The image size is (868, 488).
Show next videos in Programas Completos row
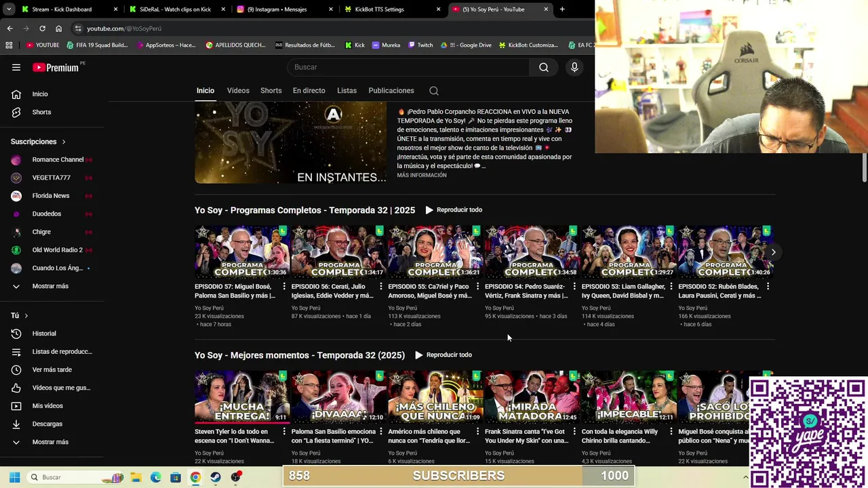[773, 252]
